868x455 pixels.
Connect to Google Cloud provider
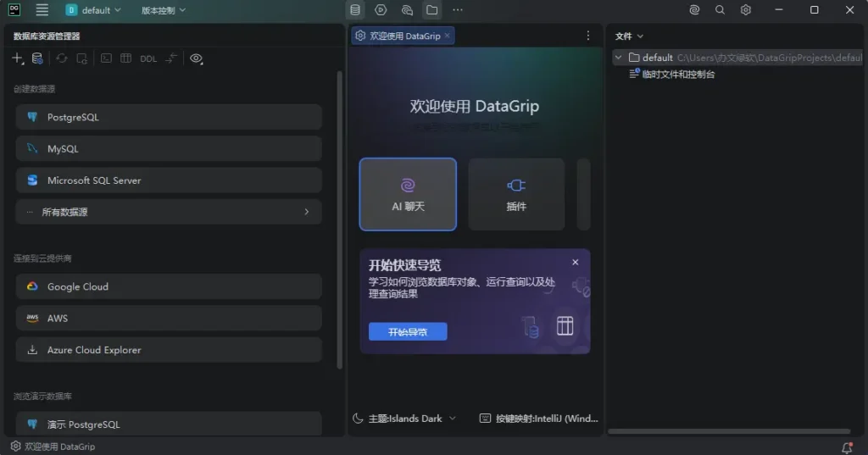tap(169, 286)
